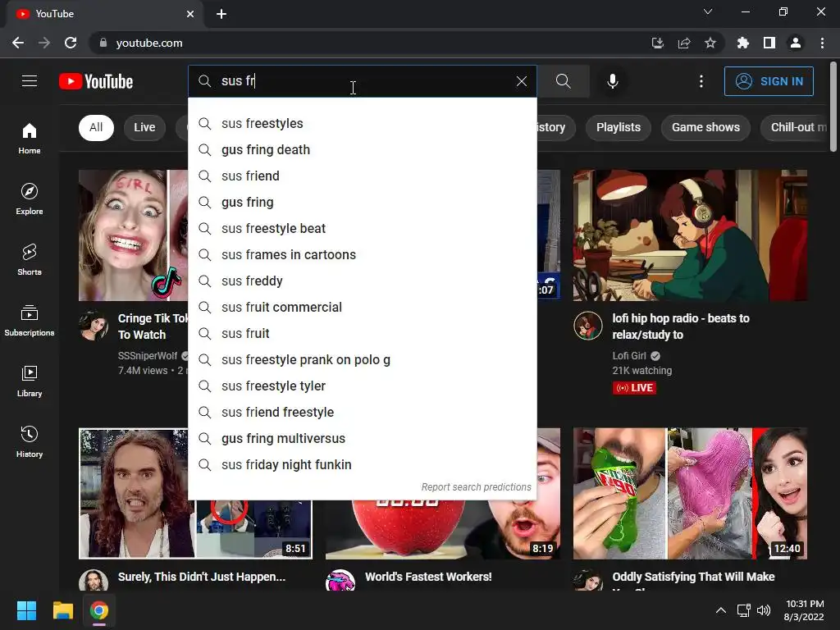Screen dimensions: 840x630
Task: Go to Home in the sidebar
Action: tap(30, 138)
